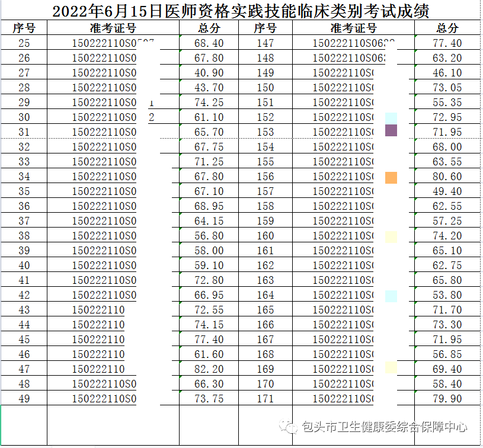Select score 71.95 in row 167
The image size is (483, 448).
point(447,339)
